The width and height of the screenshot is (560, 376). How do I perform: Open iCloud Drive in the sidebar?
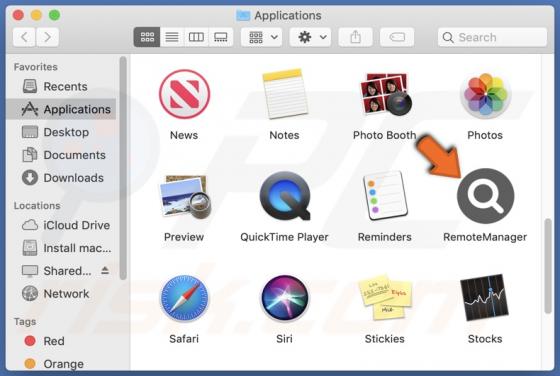tap(61, 225)
